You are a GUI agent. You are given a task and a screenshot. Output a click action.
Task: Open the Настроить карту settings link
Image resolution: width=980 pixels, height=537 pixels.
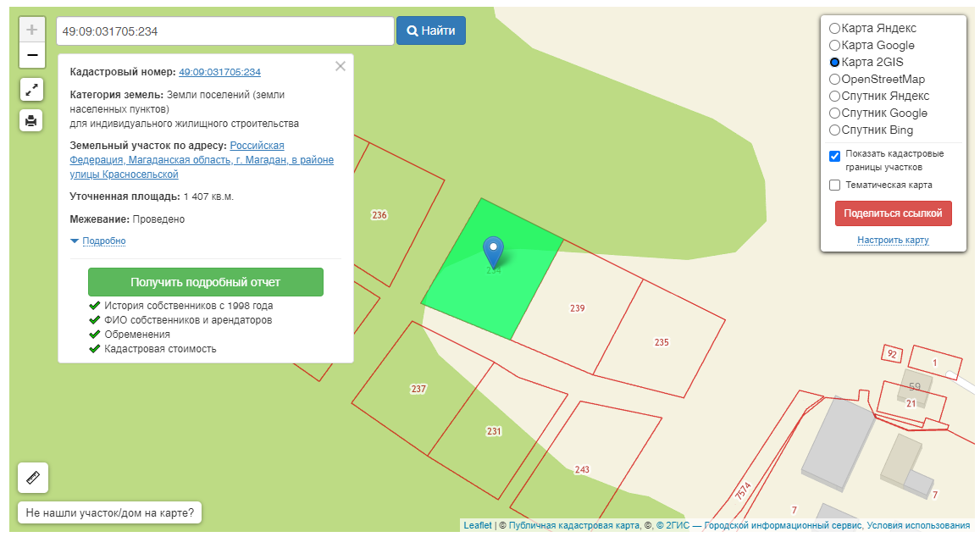pyautogui.click(x=893, y=240)
